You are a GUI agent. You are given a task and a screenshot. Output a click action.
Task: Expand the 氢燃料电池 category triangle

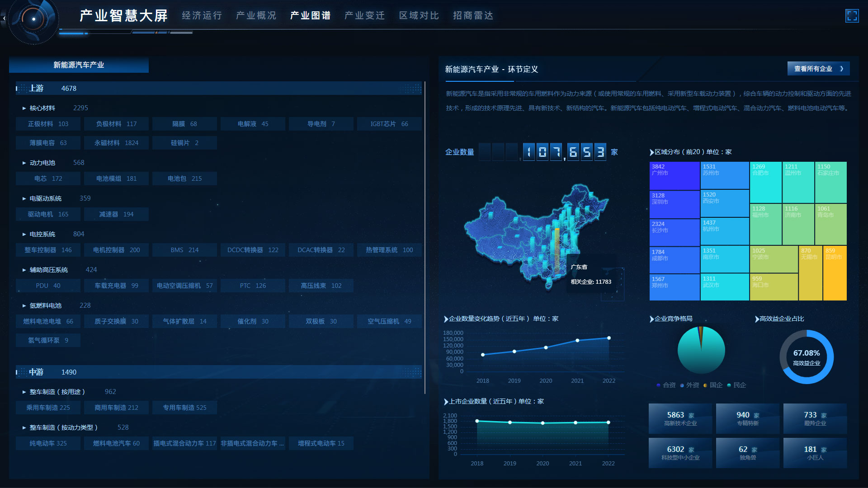[x=24, y=306]
